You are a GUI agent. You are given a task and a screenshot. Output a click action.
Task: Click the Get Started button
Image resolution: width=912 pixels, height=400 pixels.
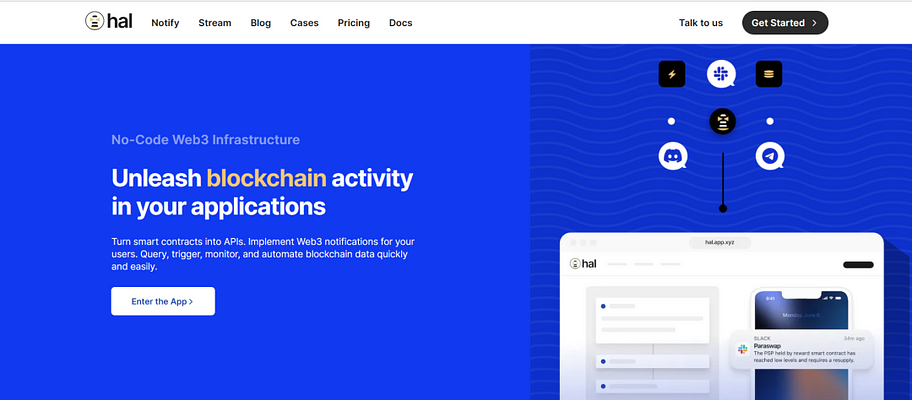[x=785, y=23]
